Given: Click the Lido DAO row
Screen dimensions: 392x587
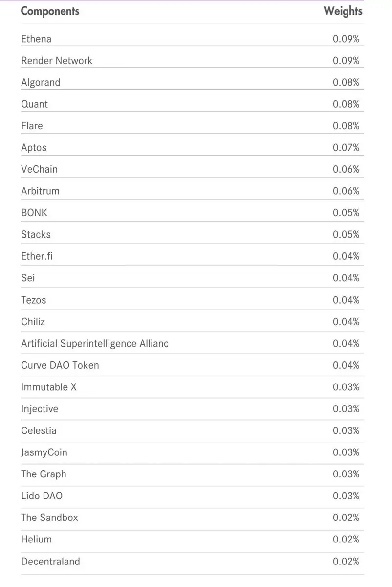Looking at the screenshot, I should coord(192,496).
